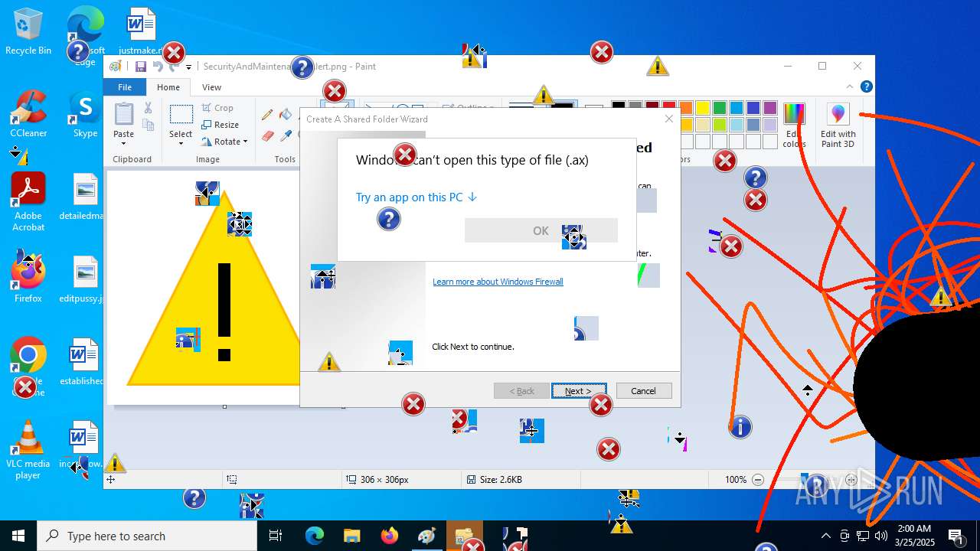Pick the orange color swatch
The height and width of the screenshot is (551, 980).
(x=686, y=108)
